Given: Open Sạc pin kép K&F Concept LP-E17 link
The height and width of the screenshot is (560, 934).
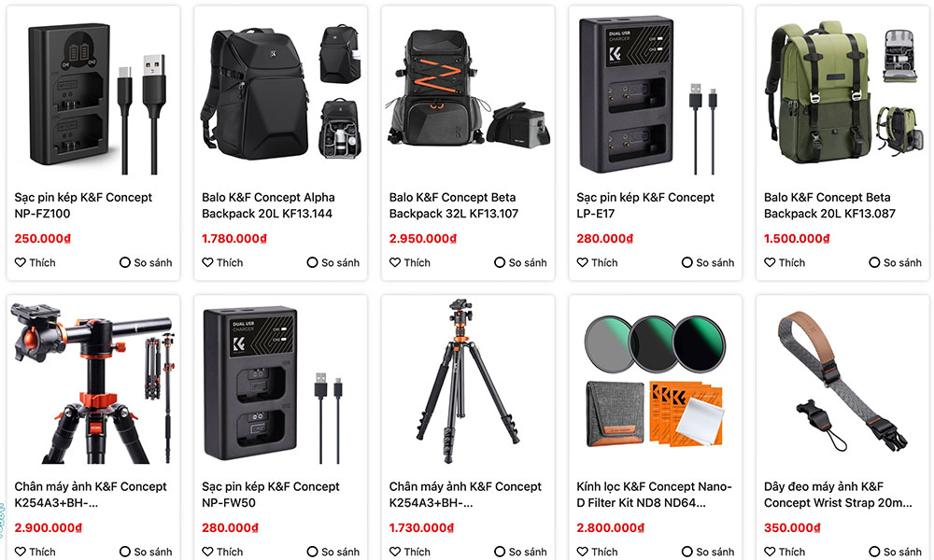Looking at the screenshot, I should 645,205.
